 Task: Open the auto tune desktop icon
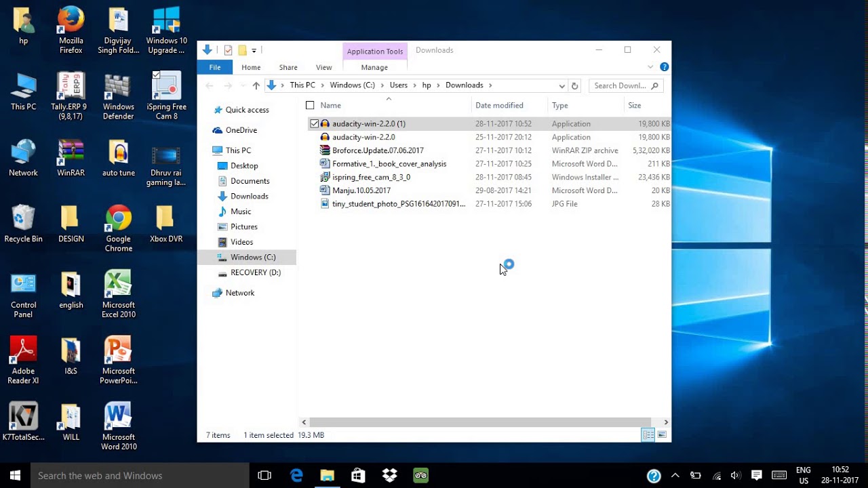click(x=119, y=158)
